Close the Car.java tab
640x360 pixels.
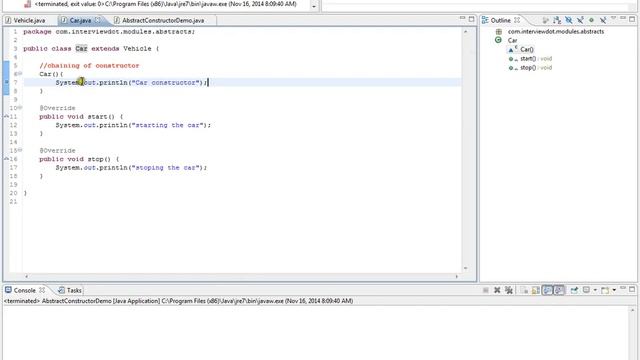coord(98,20)
